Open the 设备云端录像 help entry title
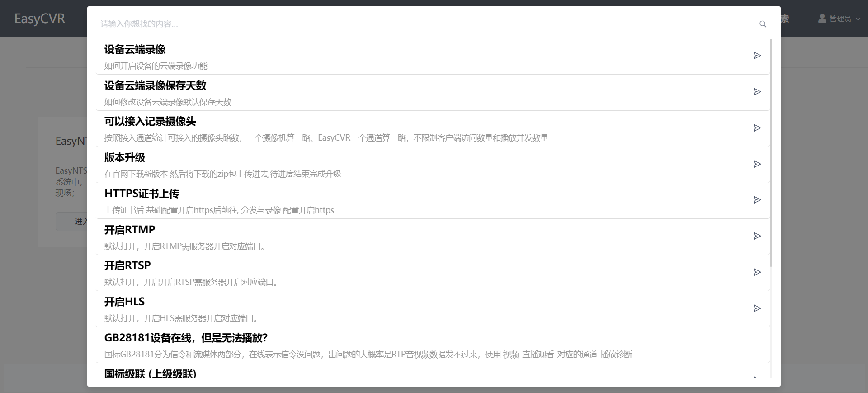 coord(135,49)
